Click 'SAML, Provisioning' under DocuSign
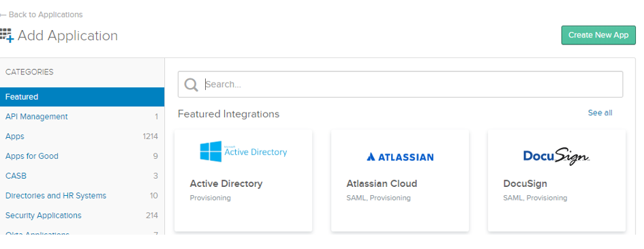 [535, 198]
